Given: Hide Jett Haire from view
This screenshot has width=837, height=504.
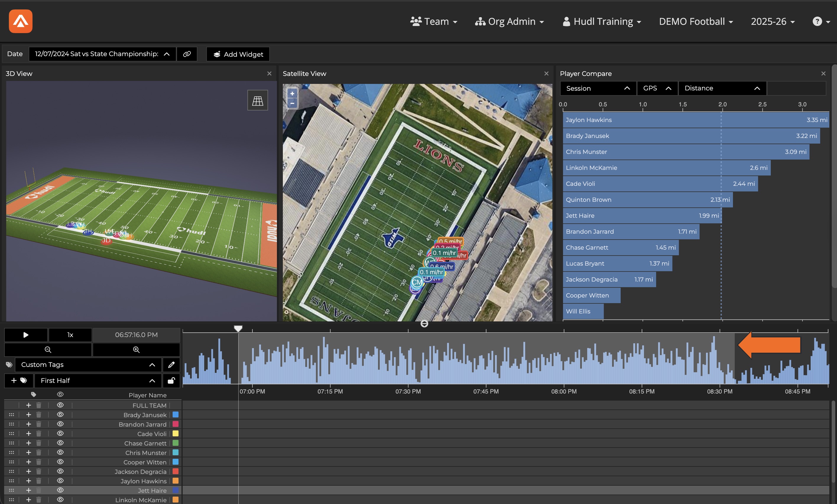Looking at the screenshot, I should coord(61,490).
